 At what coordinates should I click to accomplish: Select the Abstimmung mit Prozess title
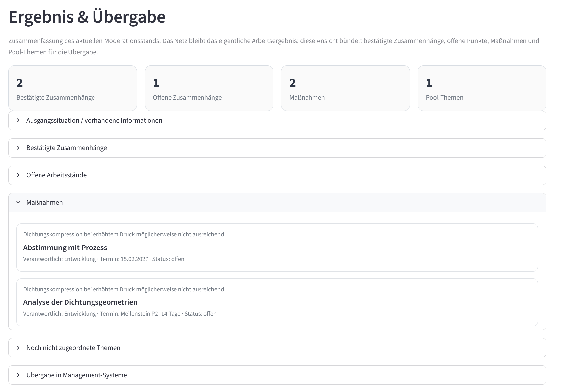[x=65, y=248]
